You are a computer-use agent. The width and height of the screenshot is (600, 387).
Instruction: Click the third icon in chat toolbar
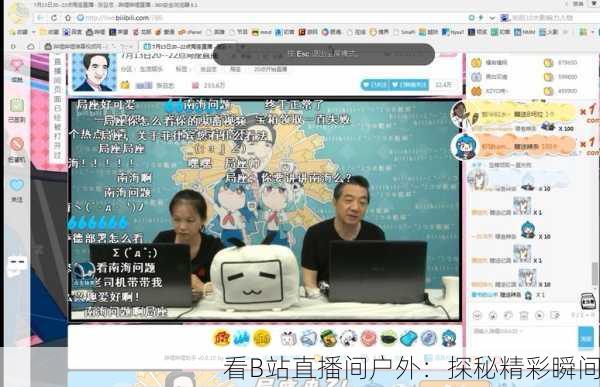click(x=508, y=315)
